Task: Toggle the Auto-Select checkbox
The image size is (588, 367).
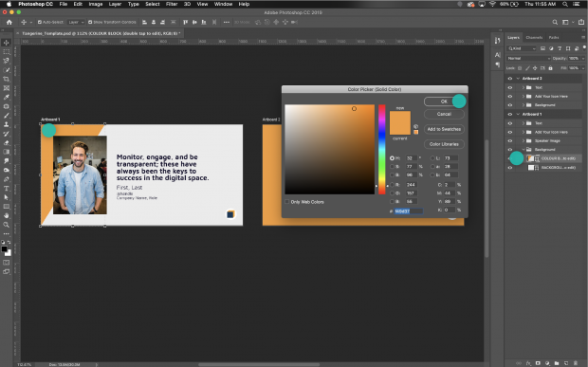Action: coord(40,22)
